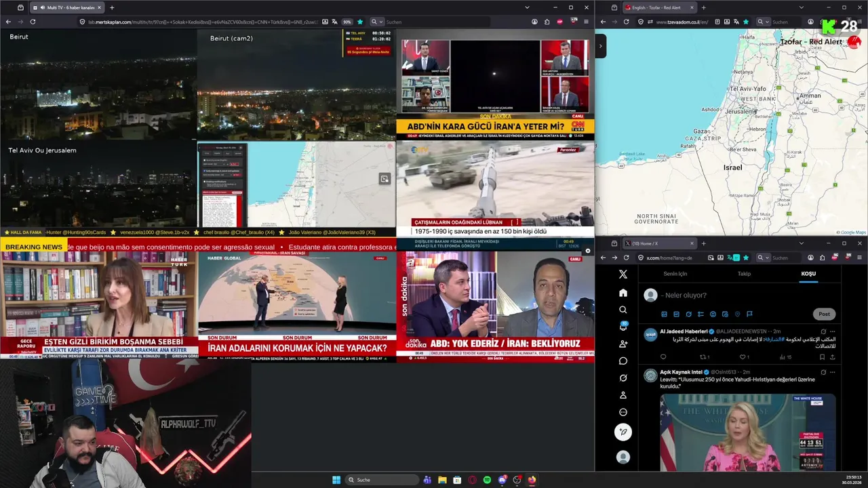Select the Multi TV browser tab
868x488 pixels.
click(68, 7)
